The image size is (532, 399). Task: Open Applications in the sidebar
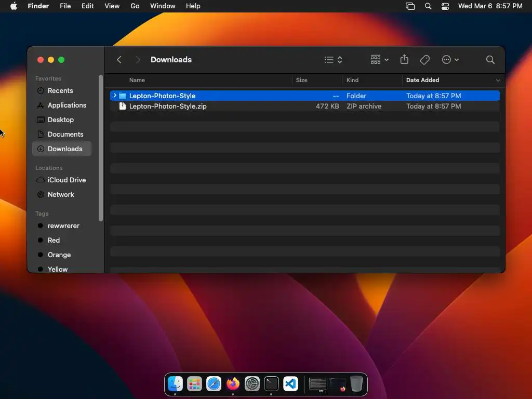coord(62,105)
